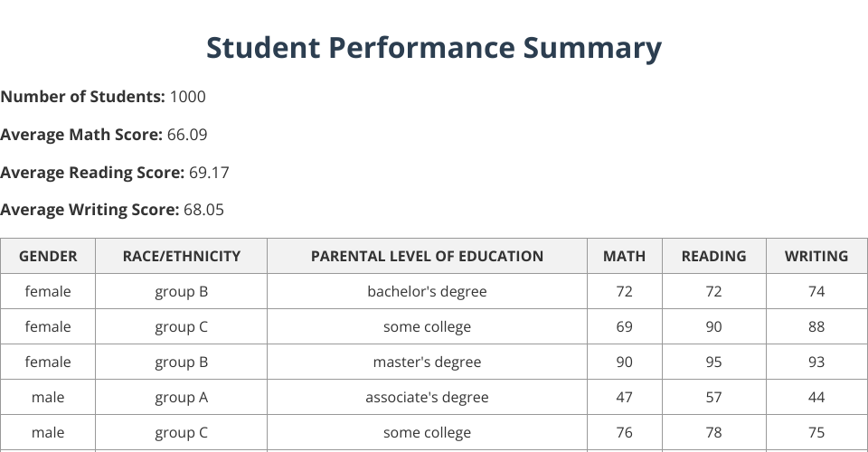Click the READING column header

713,256
